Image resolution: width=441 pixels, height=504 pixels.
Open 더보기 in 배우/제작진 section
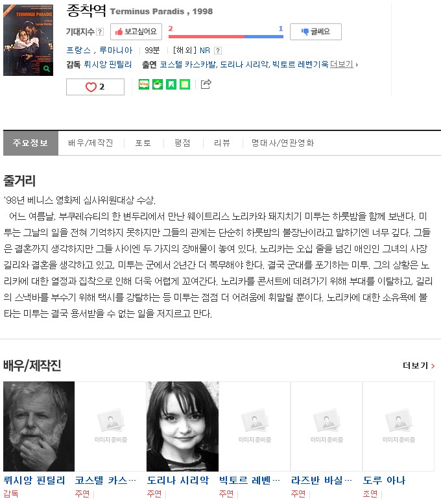point(418,365)
